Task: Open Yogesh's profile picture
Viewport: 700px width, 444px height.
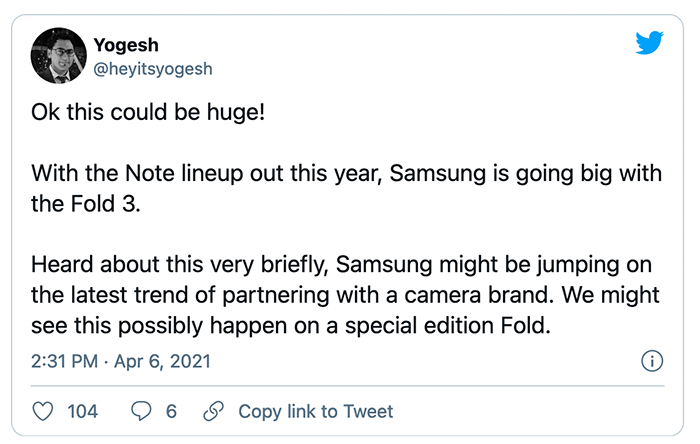Action: (x=57, y=56)
